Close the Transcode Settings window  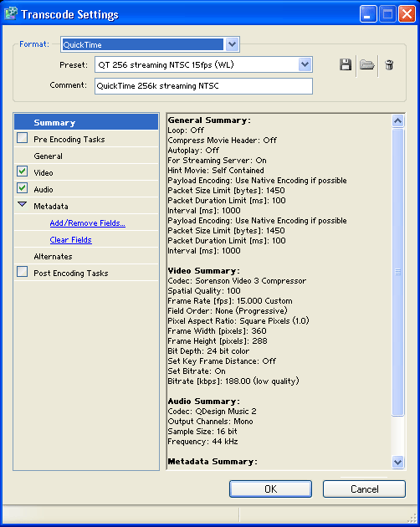click(x=407, y=14)
